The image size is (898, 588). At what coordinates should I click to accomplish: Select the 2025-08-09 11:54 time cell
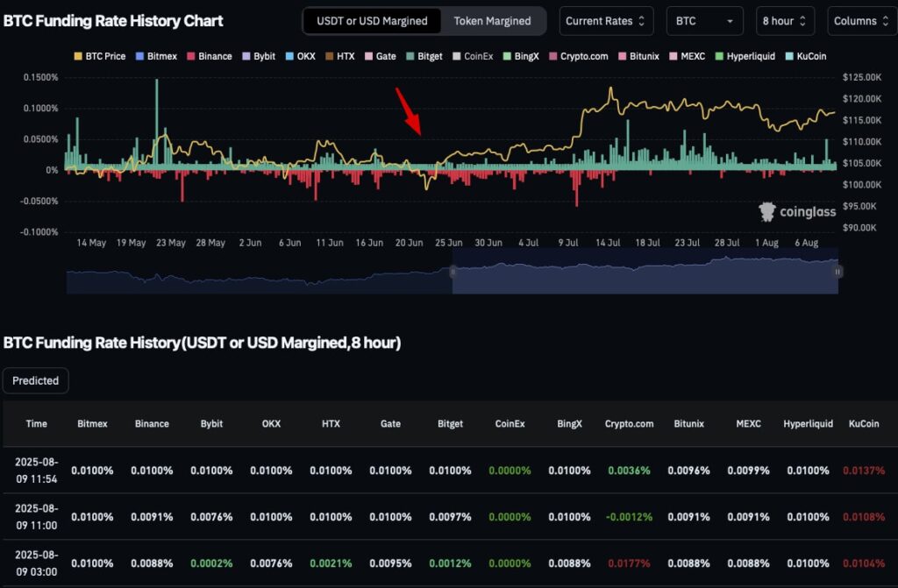(x=36, y=471)
